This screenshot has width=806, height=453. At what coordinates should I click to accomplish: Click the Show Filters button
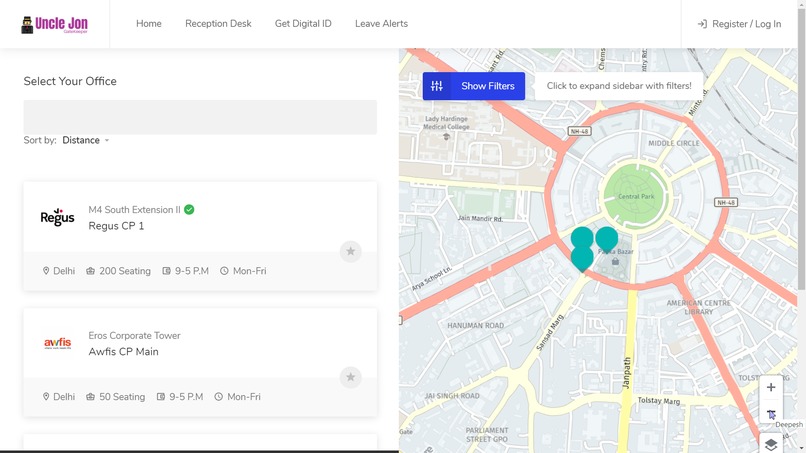473,86
